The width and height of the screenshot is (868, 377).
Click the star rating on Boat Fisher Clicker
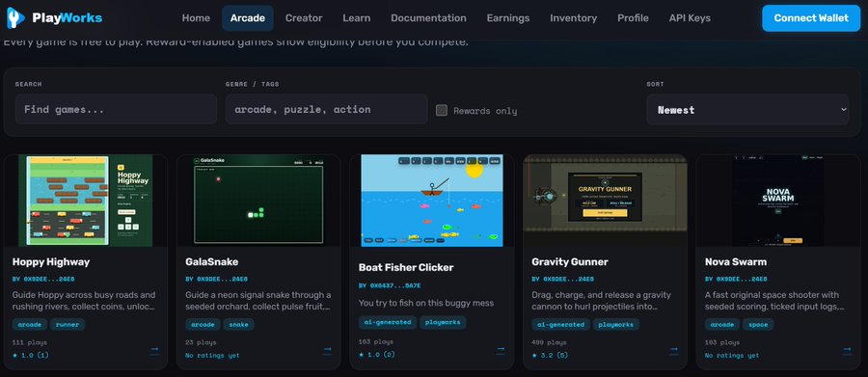click(x=377, y=354)
